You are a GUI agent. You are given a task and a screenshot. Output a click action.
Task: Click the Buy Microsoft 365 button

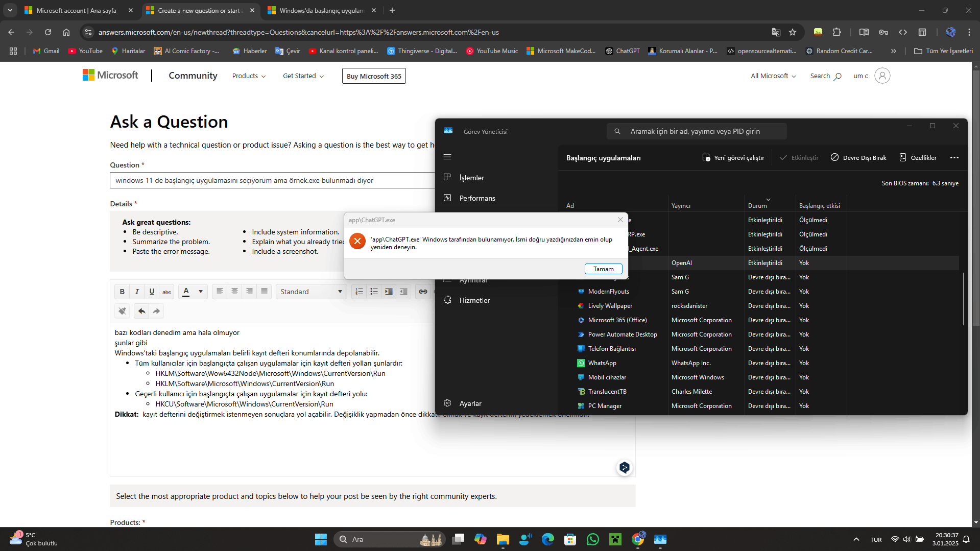(374, 76)
